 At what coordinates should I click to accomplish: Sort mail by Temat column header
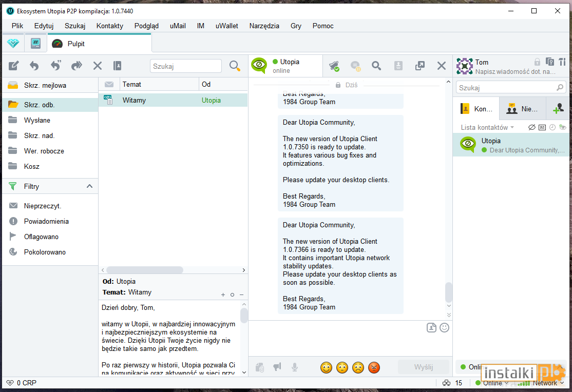point(159,84)
